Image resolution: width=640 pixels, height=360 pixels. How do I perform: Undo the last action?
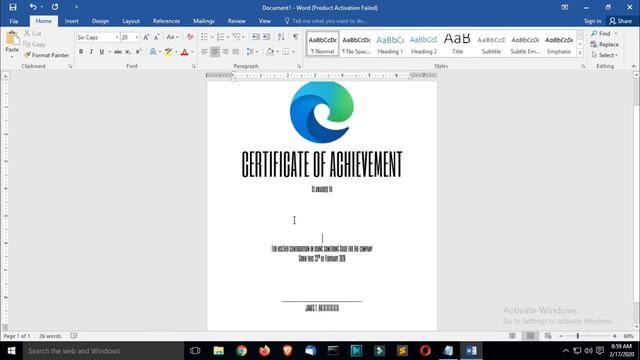click(x=33, y=7)
